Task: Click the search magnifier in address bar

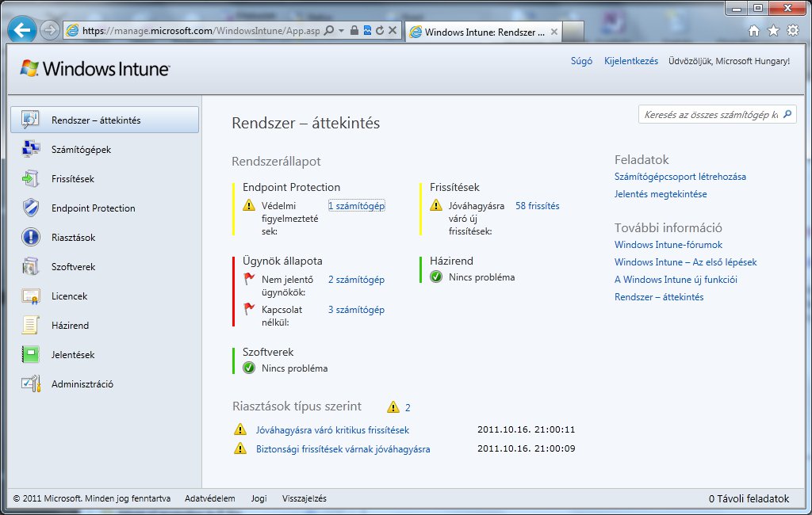Action: (x=328, y=31)
